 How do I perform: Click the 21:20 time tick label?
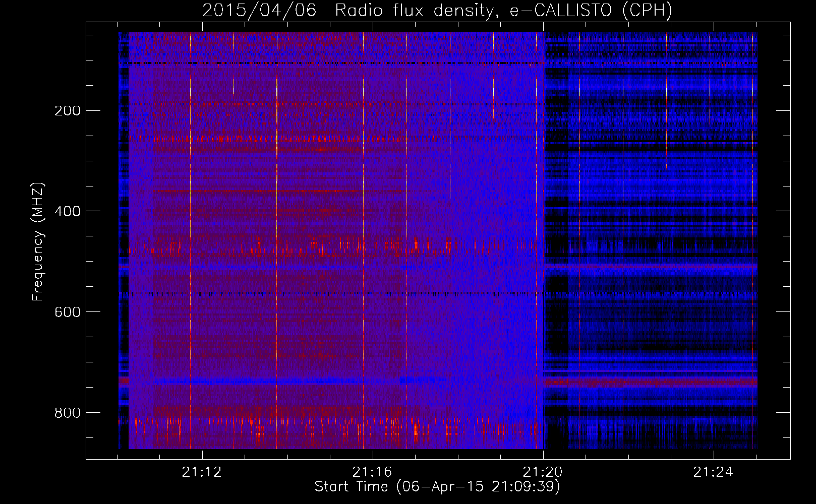543,472
